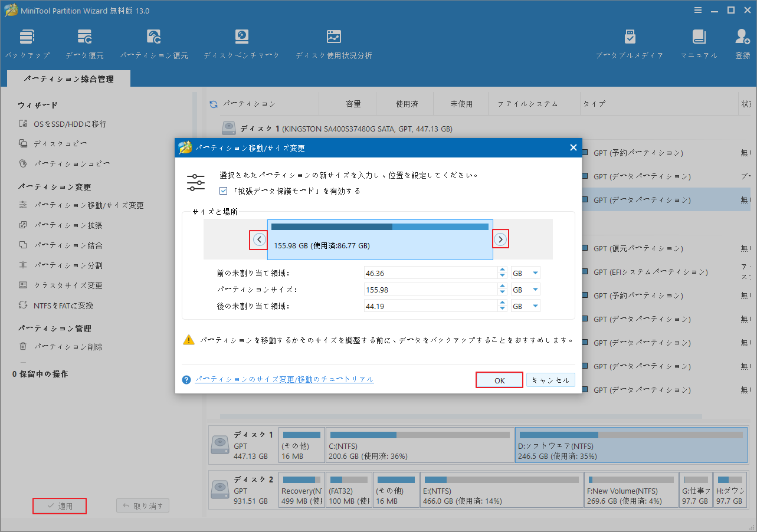Switch to the パーティション総合管理 tab
This screenshot has width=757, height=532.
(68, 77)
